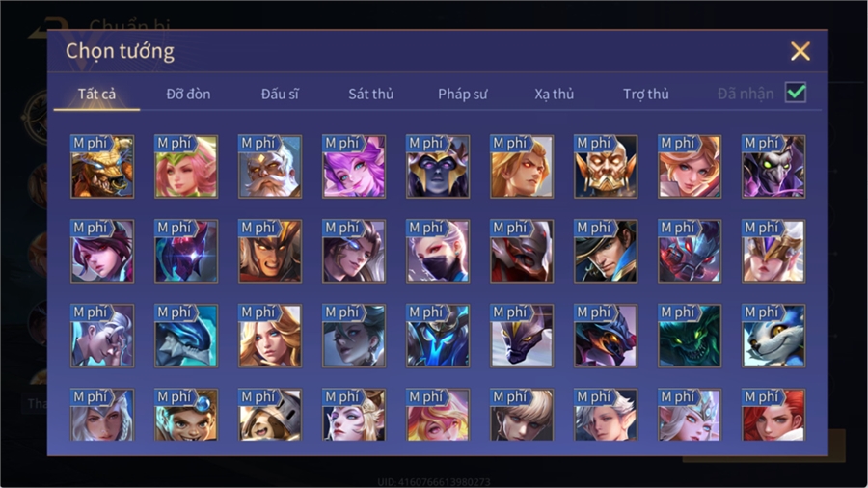Select the goggles-wearing goblin kid hero
868x488 pixels.
[x=186, y=415]
